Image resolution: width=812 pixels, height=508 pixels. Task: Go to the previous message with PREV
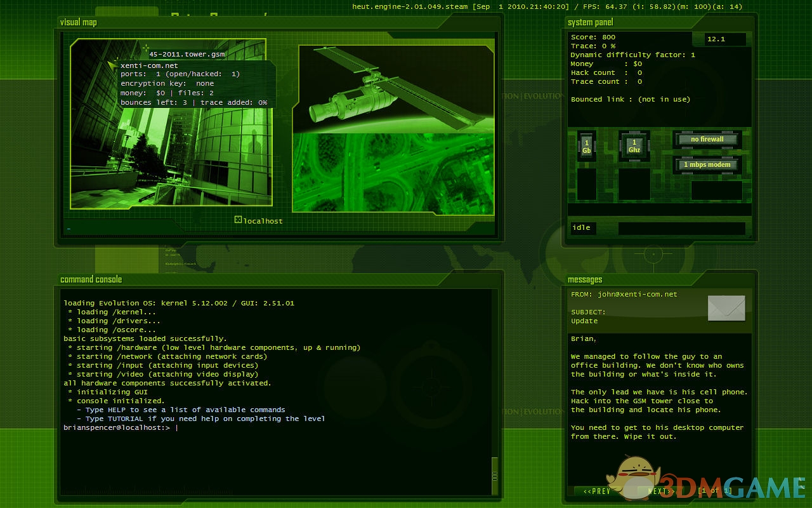tap(596, 491)
